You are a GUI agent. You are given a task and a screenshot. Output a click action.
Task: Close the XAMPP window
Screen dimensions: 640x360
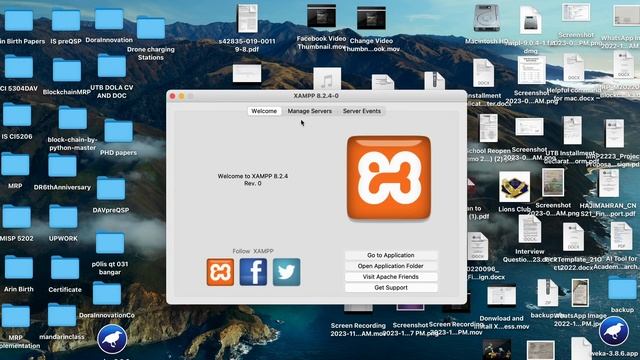(173, 96)
